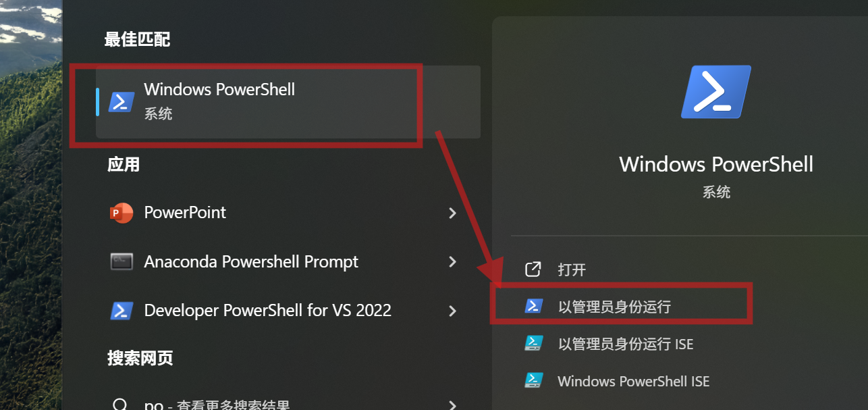The height and width of the screenshot is (410, 868).
Task: Click the Anaconda Powershell Prompt icon
Action: click(x=121, y=261)
